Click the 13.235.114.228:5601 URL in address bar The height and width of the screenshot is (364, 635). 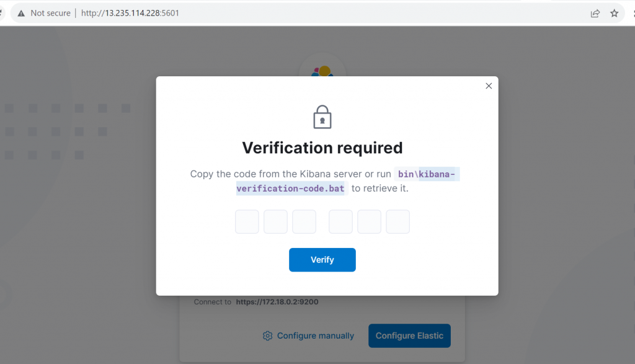tap(130, 13)
